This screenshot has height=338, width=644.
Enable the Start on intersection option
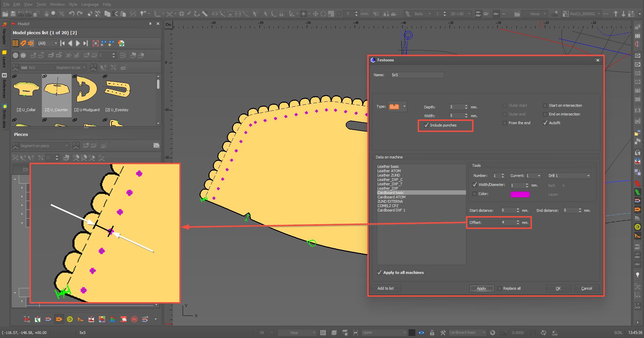545,105
